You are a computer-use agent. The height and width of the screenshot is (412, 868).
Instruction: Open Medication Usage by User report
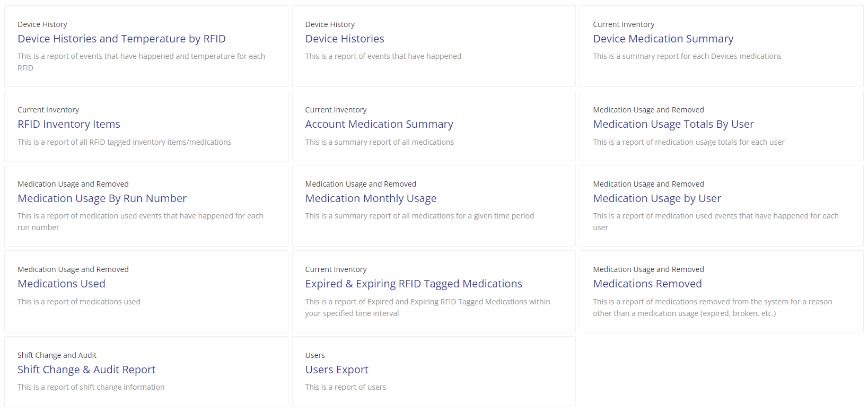657,198
